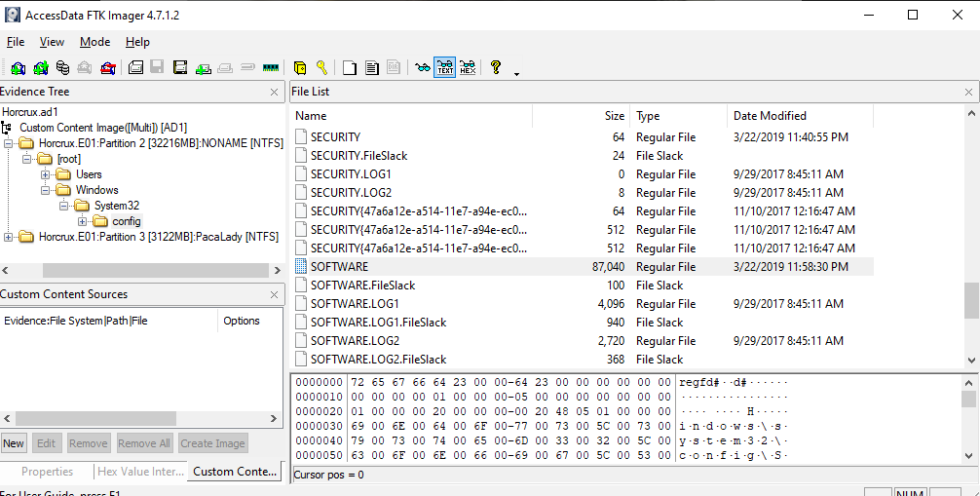The width and height of the screenshot is (980, 496).
Task: Click the Detect EFS Encryption key icon
Action: pyautogui.click(x=320, y=67)
